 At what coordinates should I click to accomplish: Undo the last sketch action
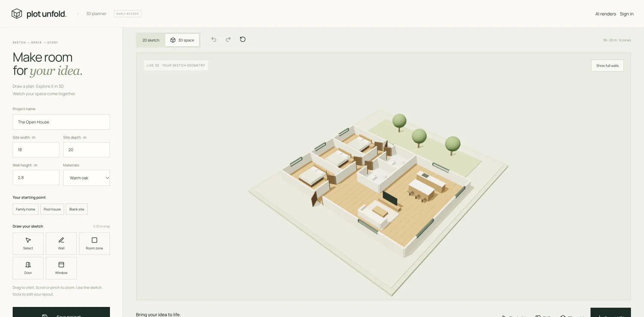pyautogui.click(x=214, y=39)
